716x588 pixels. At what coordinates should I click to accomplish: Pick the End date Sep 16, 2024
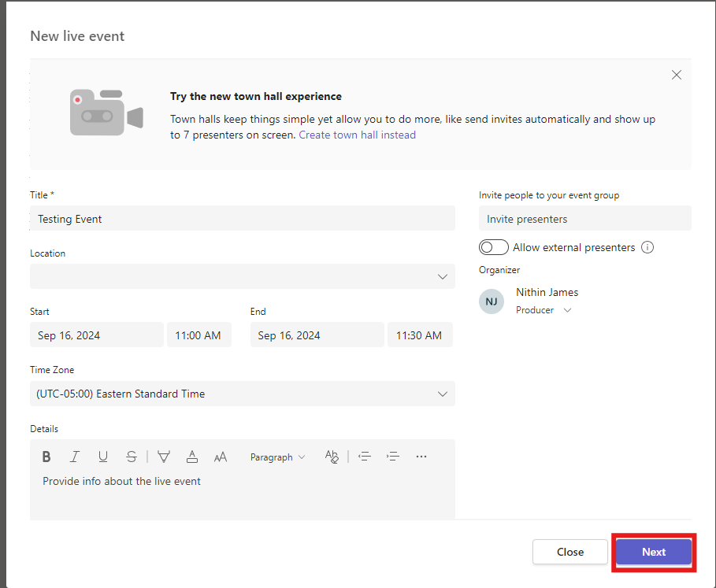point(317,335)
